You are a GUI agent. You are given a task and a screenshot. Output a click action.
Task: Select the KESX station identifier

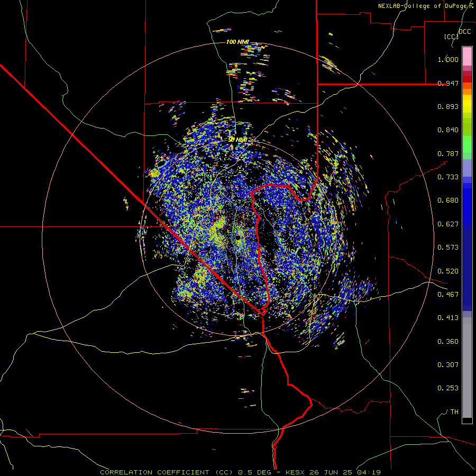click(x=296, y=472)
